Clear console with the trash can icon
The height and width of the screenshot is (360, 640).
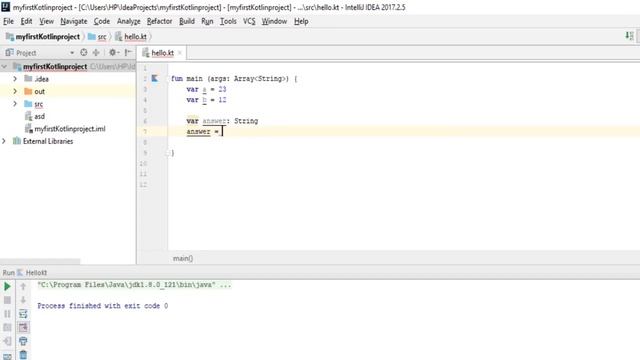tap(23, 355)
